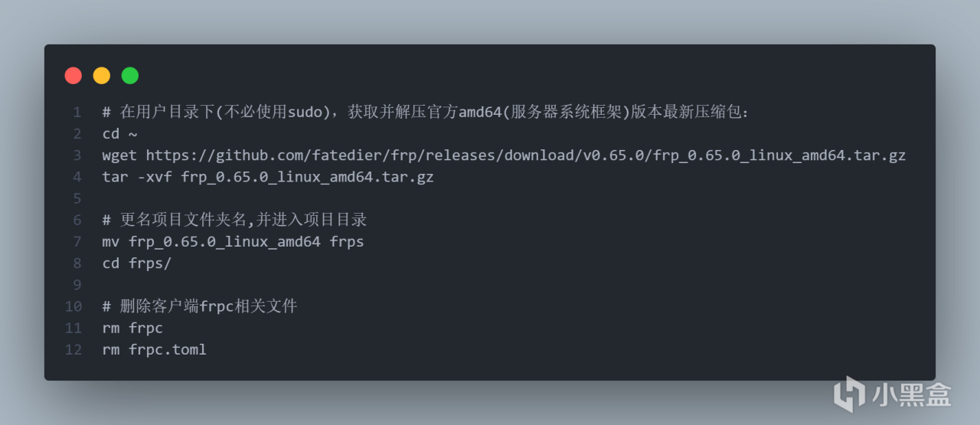Viewport: 980px width, 425px height.
Task: Select line number 1 in gutter
Action: (x=77, y=113)
